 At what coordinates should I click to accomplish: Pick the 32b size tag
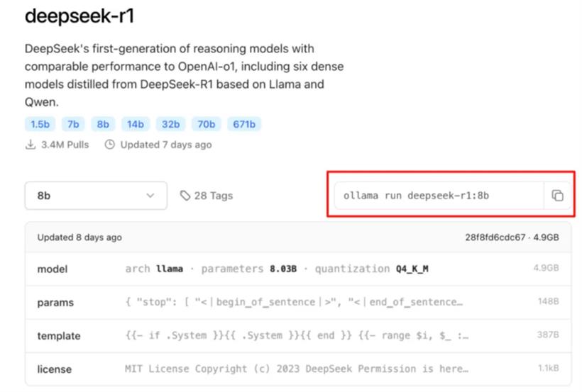click(171, 124)
